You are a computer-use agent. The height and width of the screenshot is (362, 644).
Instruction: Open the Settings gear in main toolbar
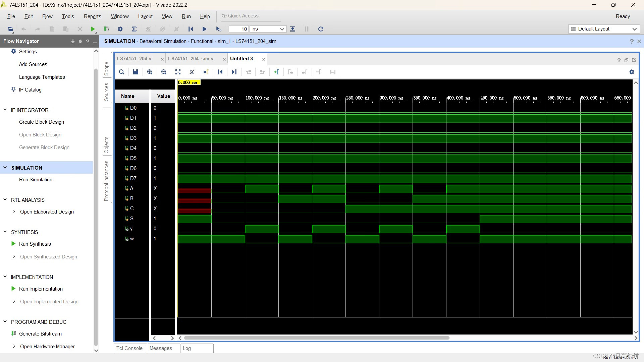(x=120, y=29)
